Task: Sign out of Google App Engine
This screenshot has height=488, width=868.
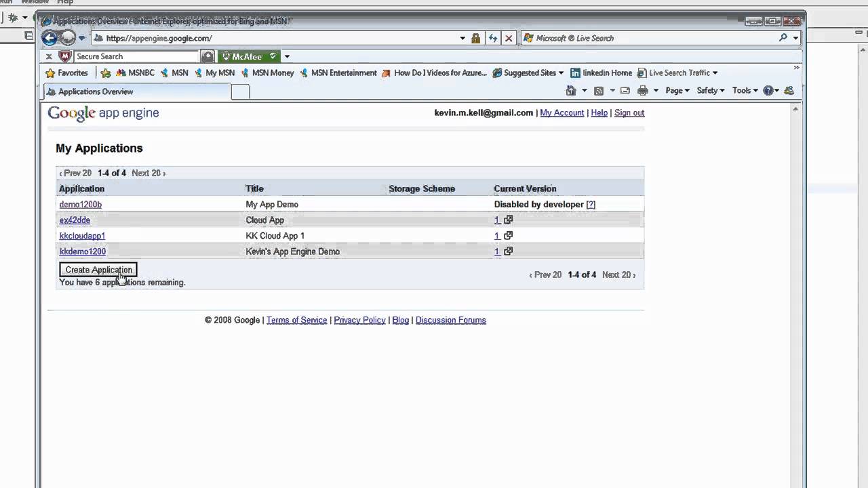Action: click(629, 113)
